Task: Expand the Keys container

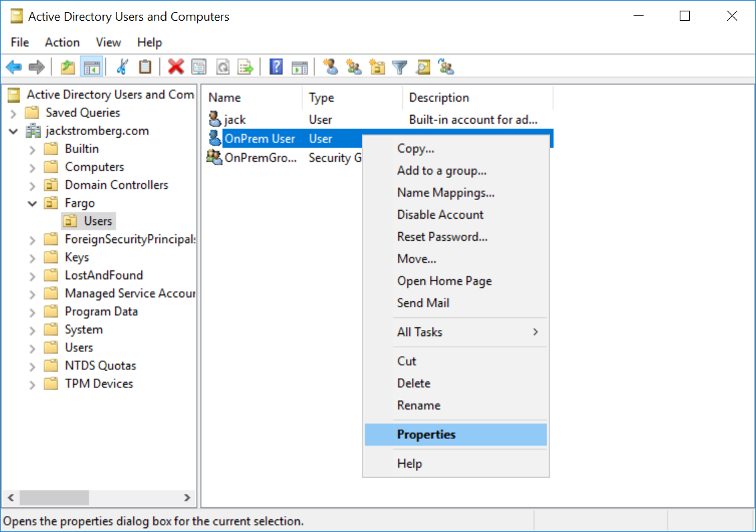Action: 32,258
